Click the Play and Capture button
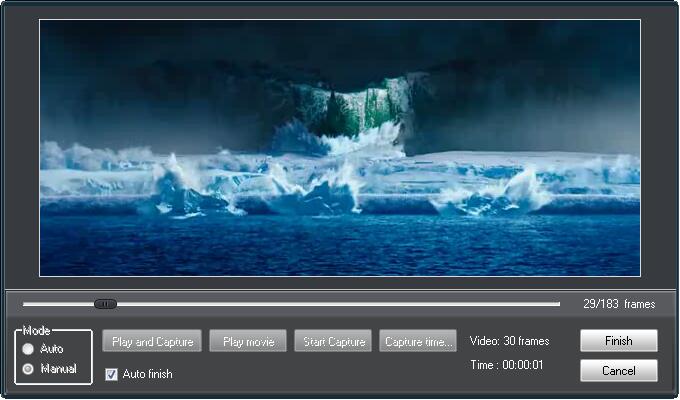680x400 pixels. tap(152, 341)
